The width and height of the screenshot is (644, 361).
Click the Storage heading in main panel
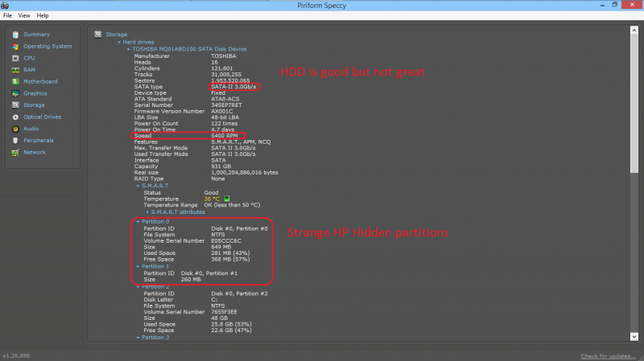pyautogui.click(x=117, y=35)
